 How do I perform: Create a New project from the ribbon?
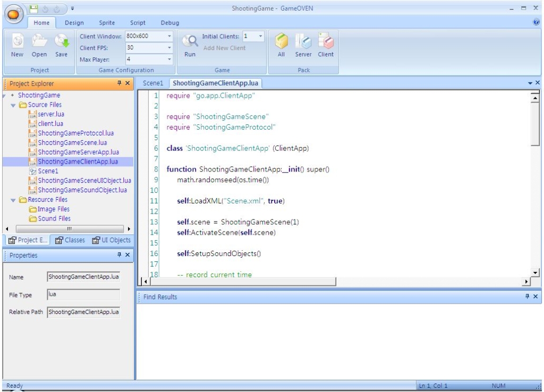coord(18,45)
